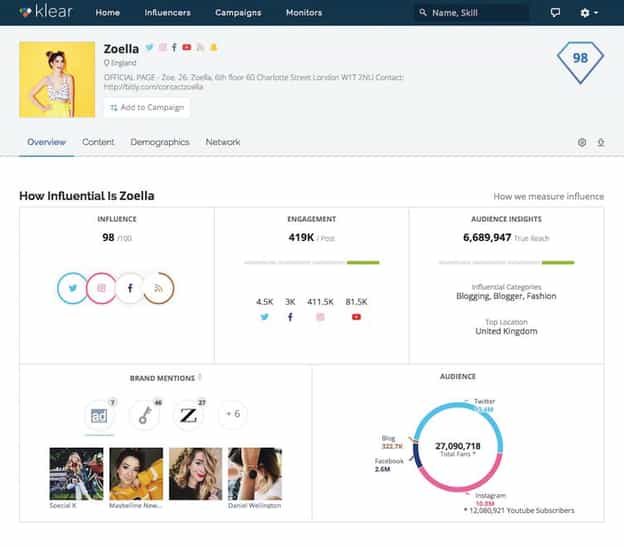Open the chat messages icon
This screenshot has width=624, height=547.
(x=555, y=13)
